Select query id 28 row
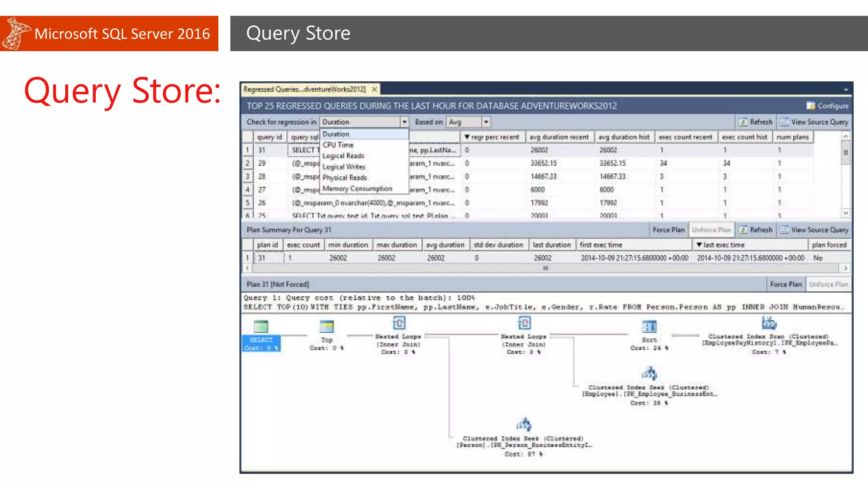 click(528, 176)
